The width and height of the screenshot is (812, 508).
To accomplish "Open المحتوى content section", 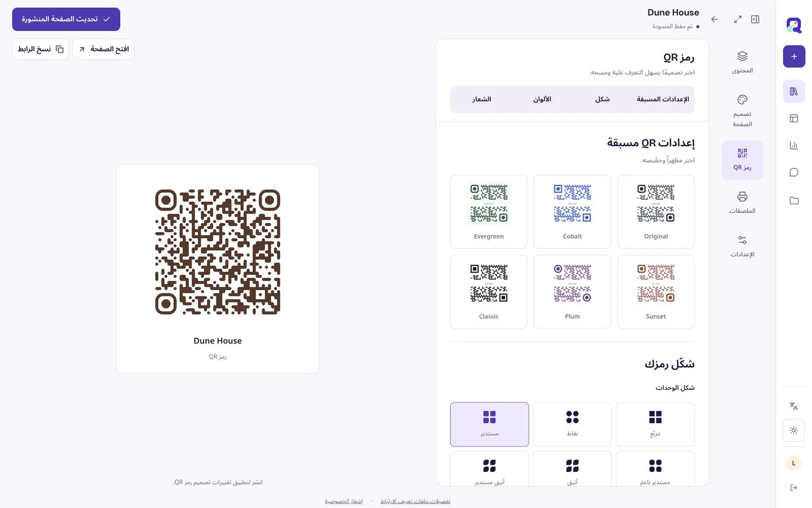I will (x=742, y=62).
